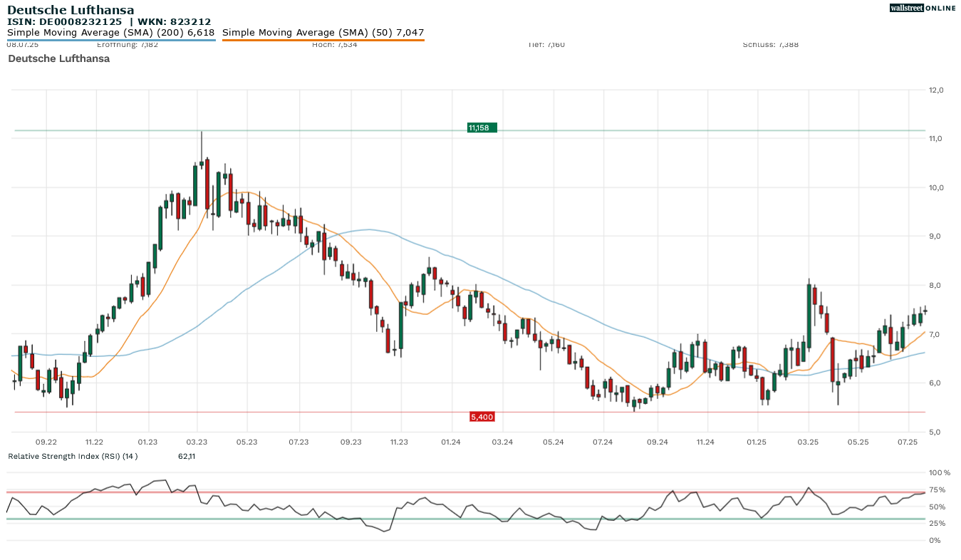961x560 pixels.
Task: Click the 25% RSI axis label
Action: (937, 524)
